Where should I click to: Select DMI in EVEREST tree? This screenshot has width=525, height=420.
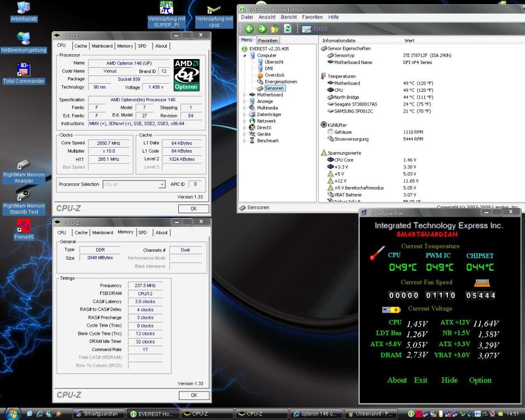point(269,68)
